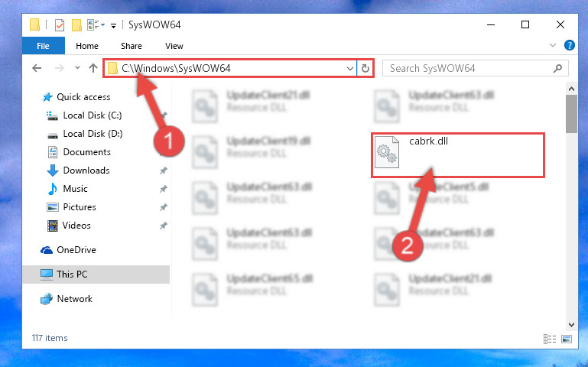Click the Properties quick access toolbar icon
Viewport: 588px width, 367px height.
point(59,25)
